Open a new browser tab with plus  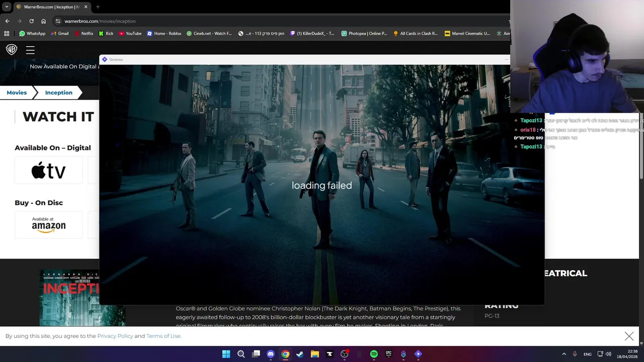click(98, 7)
